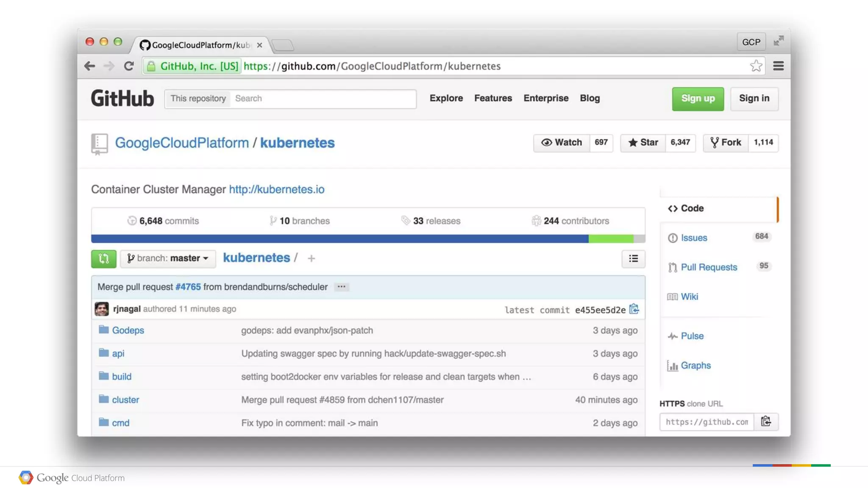Open the kubernetes.io link

coord(276,189)
